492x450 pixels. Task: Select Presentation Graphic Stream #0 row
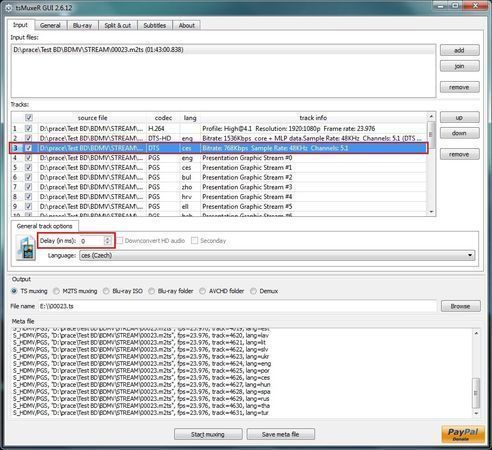219,158
